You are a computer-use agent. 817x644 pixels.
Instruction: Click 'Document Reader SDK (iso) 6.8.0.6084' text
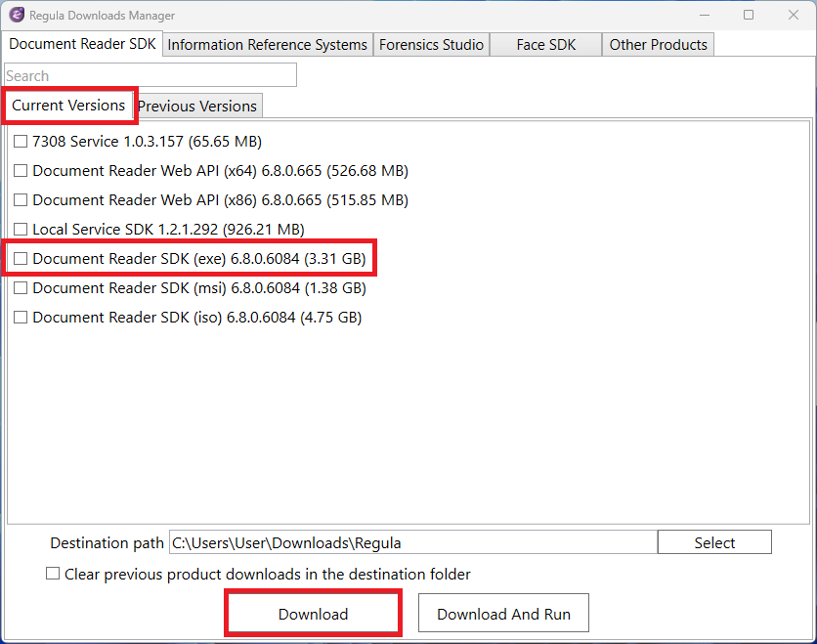pos(164,317)
